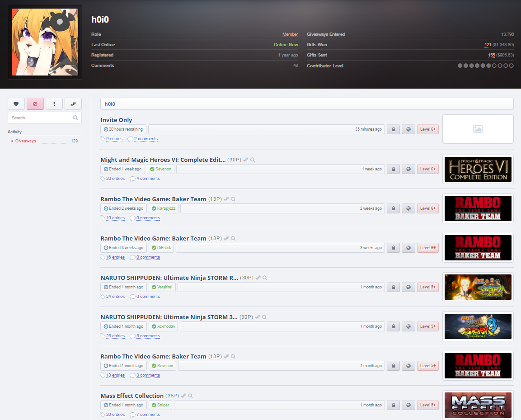Click lock icon on Heroes VI row
Screen dimensions: 521x420
(x=394, y=169)
